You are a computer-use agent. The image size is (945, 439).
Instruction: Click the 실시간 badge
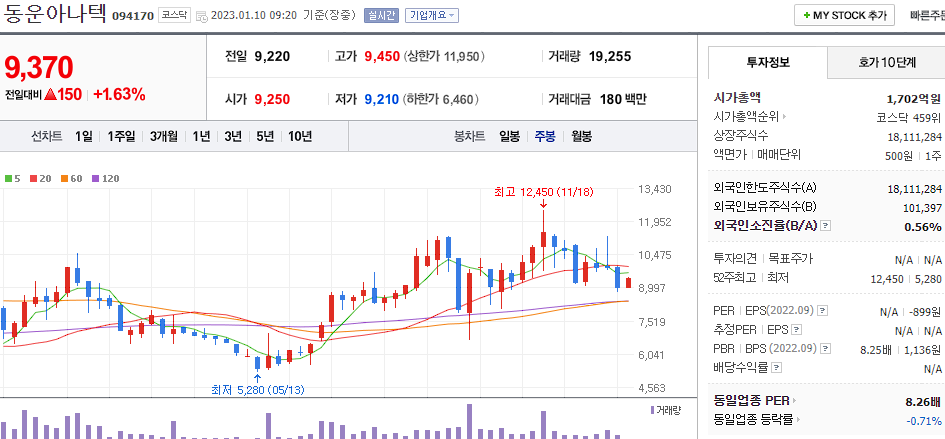point(381,15)
